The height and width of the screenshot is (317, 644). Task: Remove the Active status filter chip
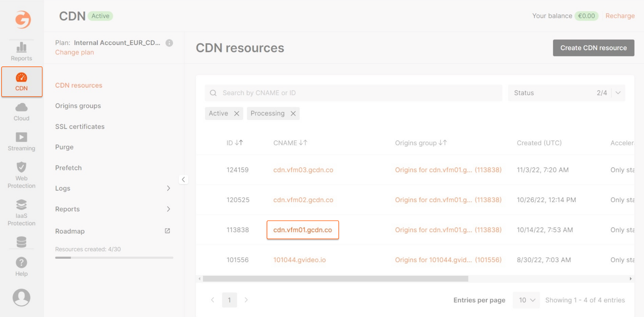pos(237,113)
